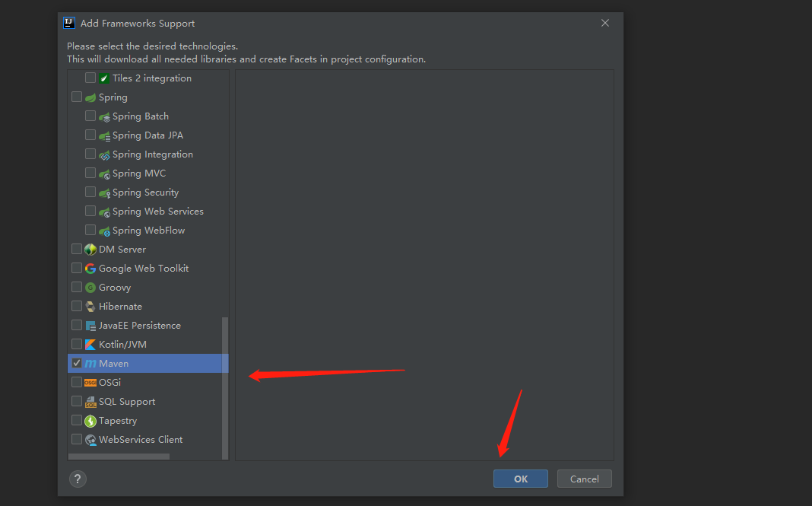
Task: Click the Maven m icon
Action: click(90, 364)
